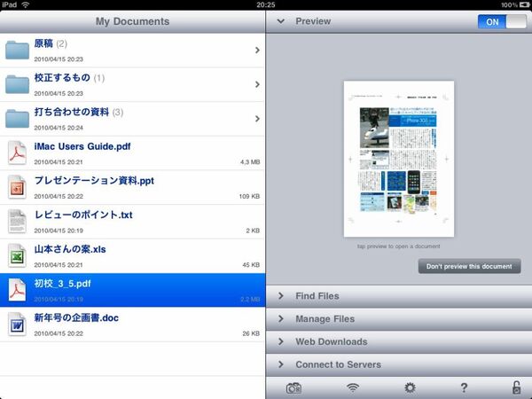
Task: Tap the 45 KB file size label
Action: coord(251,265)
